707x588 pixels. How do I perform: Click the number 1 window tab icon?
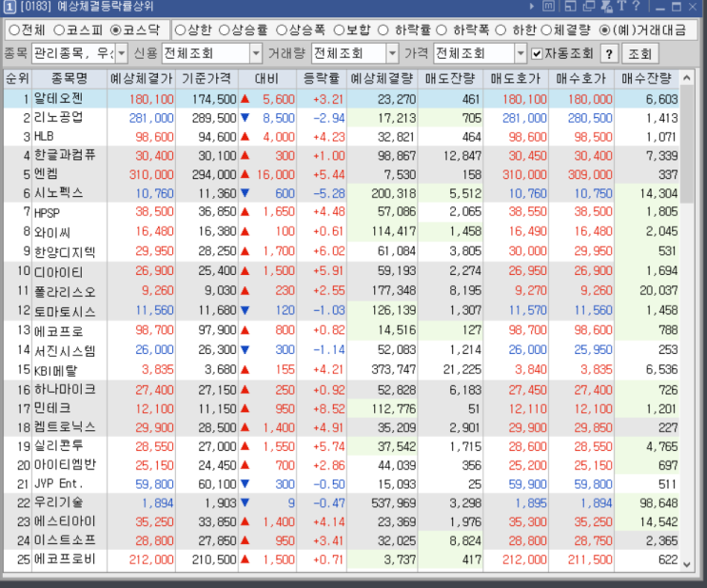10,7
